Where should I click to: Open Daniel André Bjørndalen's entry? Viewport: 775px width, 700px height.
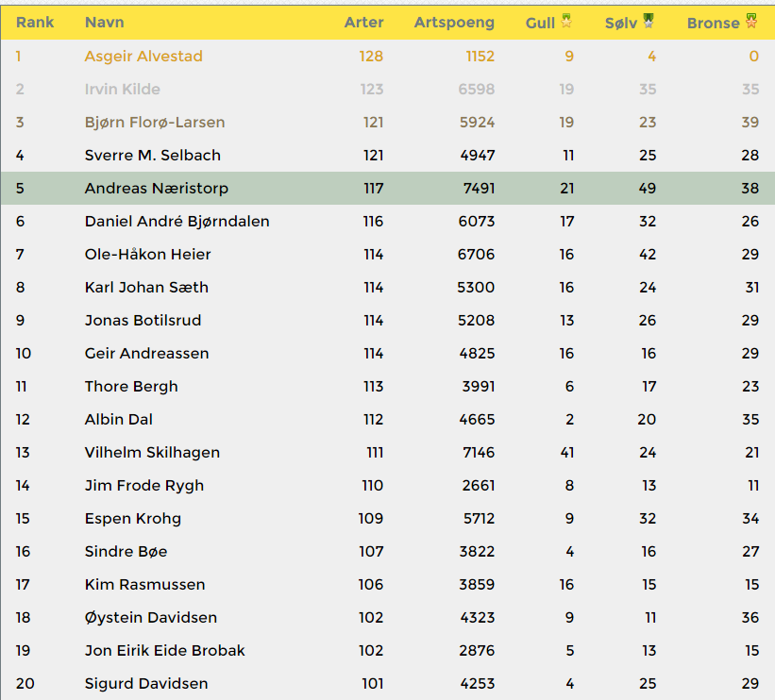pos(177,222)
